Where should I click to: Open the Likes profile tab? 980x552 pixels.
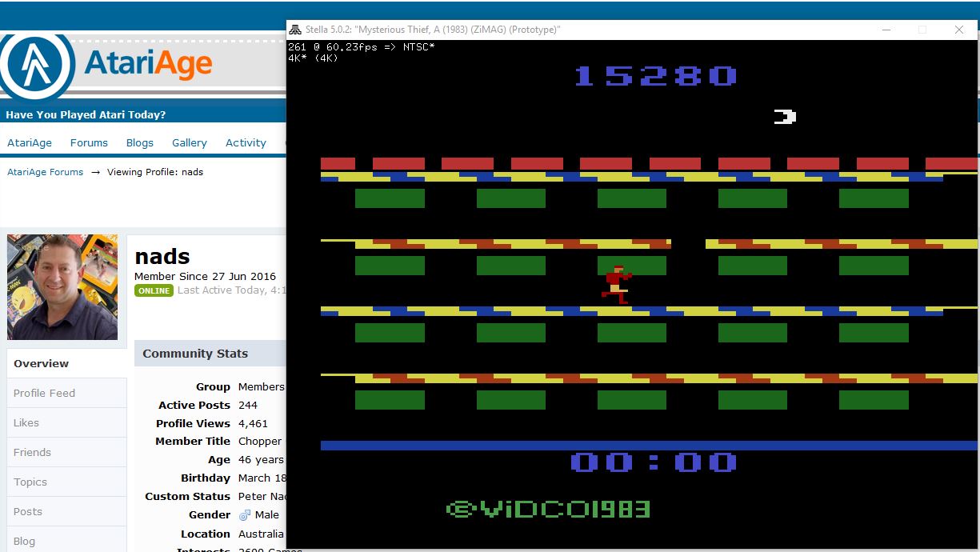[x=26, y=422]
